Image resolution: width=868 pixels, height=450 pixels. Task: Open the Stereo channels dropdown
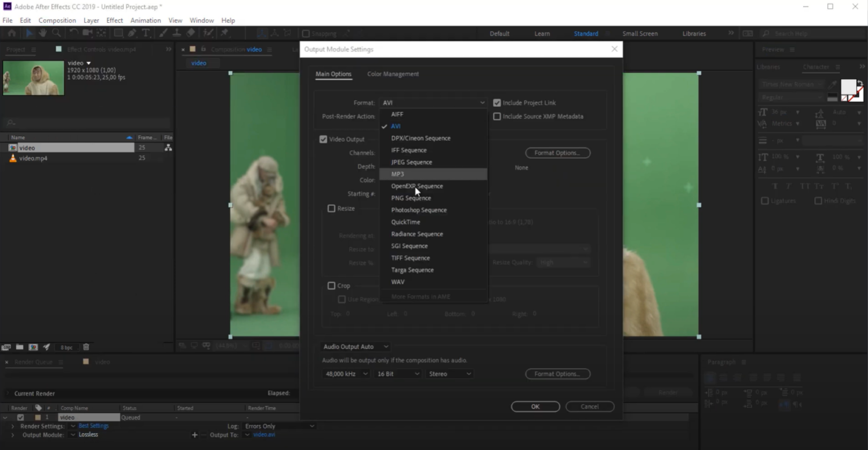coord(450,374)
